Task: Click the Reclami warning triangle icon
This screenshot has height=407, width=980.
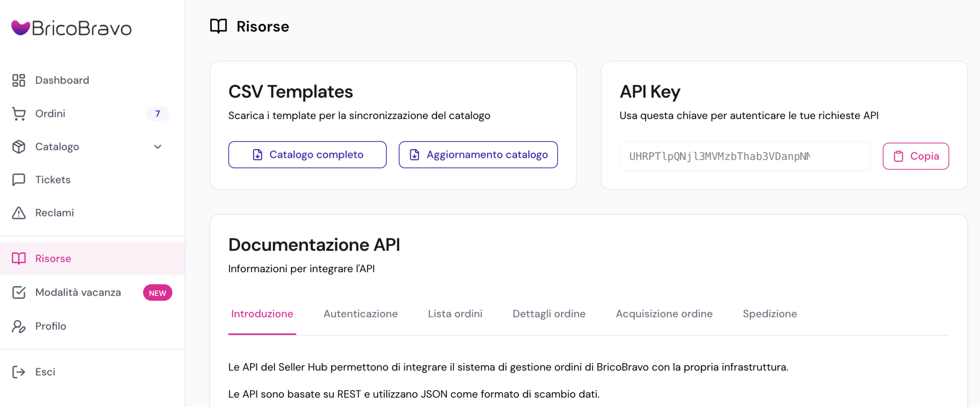Action: 19,213
